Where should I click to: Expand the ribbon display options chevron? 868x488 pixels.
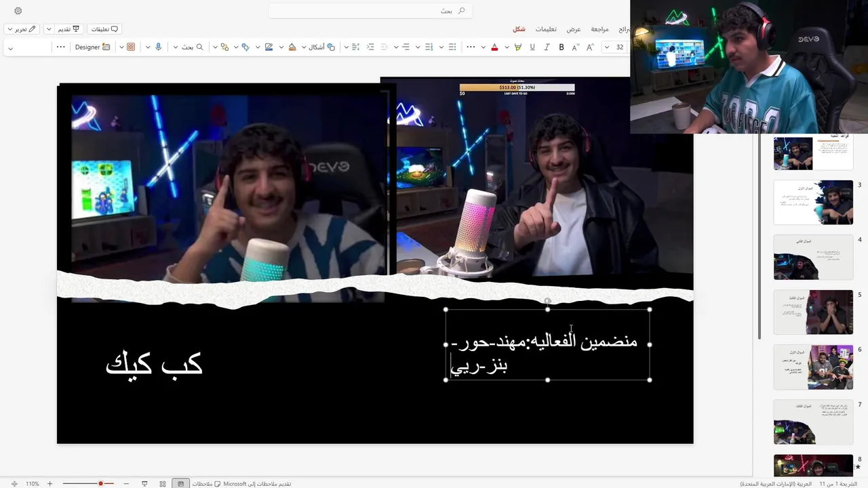pyautogui.click(x=10, y=47)
